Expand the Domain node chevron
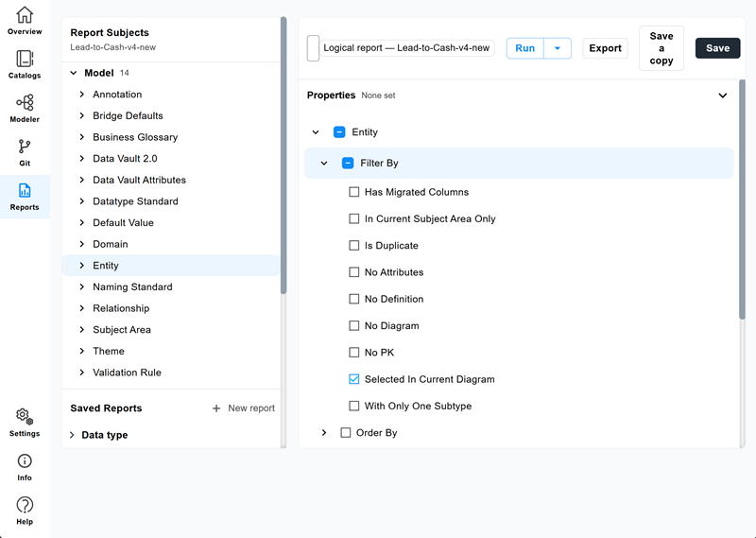The width and height of the screenshot is (756, 538). coord(82,244)
